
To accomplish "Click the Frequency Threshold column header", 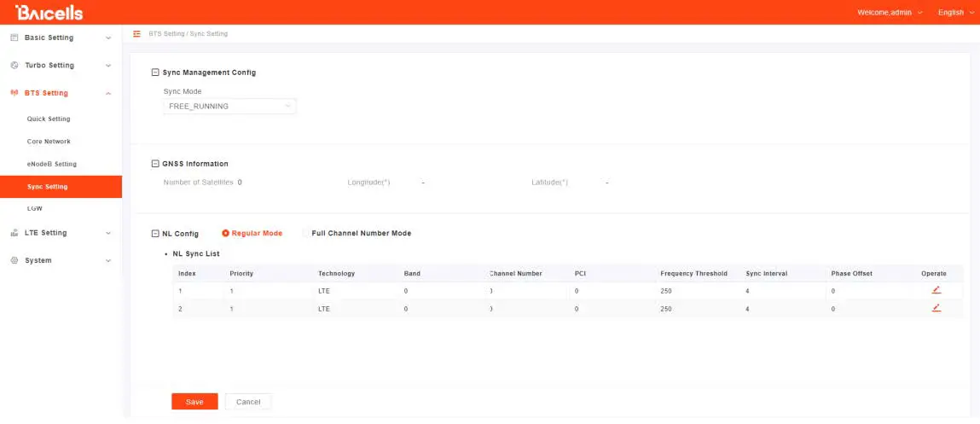I will point(693,273).
